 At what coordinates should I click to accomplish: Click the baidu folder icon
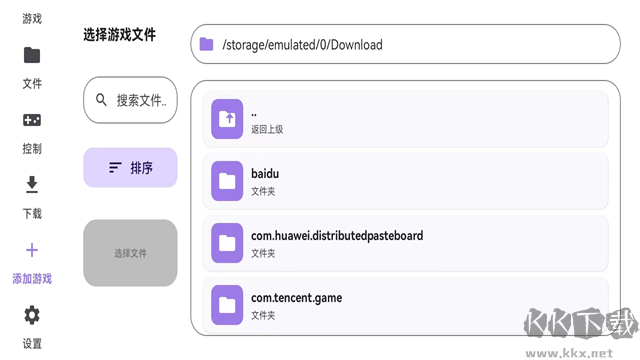click(x=227, y=181)
